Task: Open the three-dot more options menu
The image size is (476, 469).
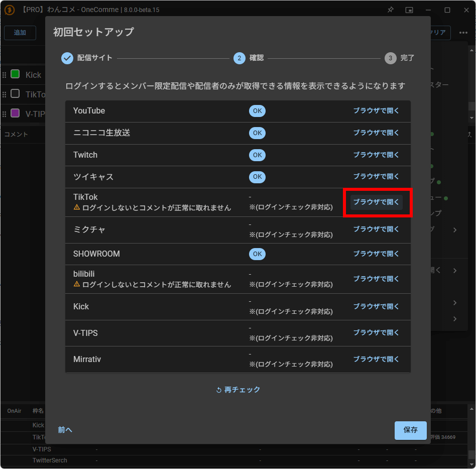Action: coord(463,33)
